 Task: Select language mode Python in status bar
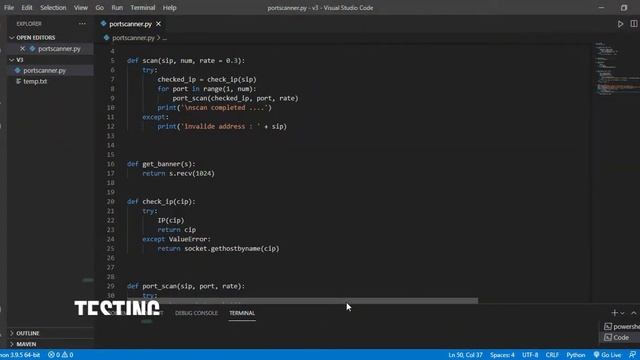coord(576,355)
